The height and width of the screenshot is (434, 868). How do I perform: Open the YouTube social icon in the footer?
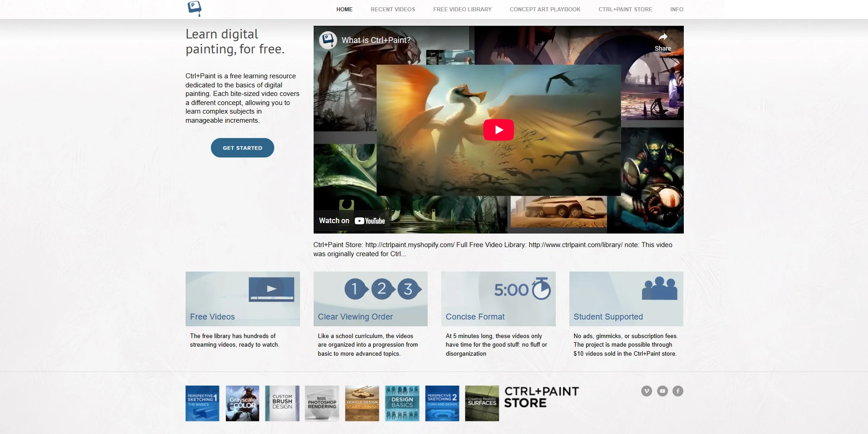[x=662, y=391]
